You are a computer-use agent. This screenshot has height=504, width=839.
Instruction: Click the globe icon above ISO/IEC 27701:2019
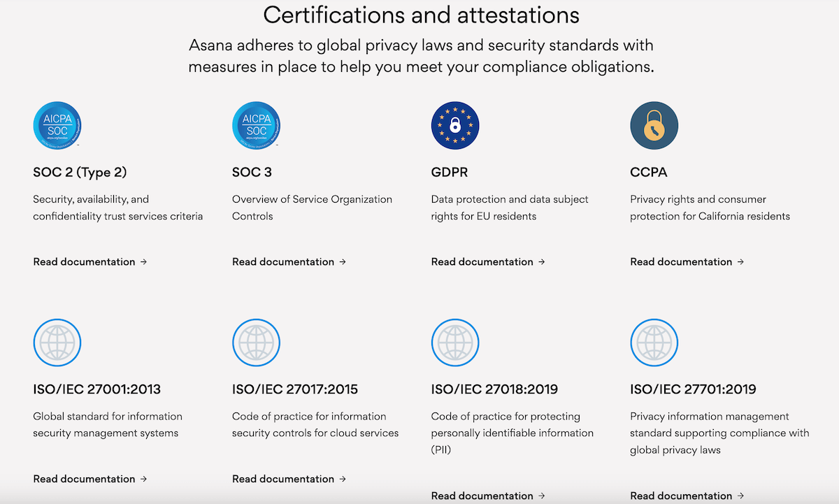point(654,343)
